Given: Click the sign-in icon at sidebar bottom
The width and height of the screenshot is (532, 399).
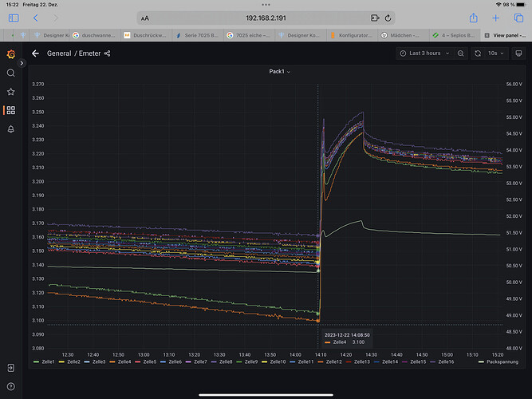Looking at the screenshot, I should (x=10, y=369).
